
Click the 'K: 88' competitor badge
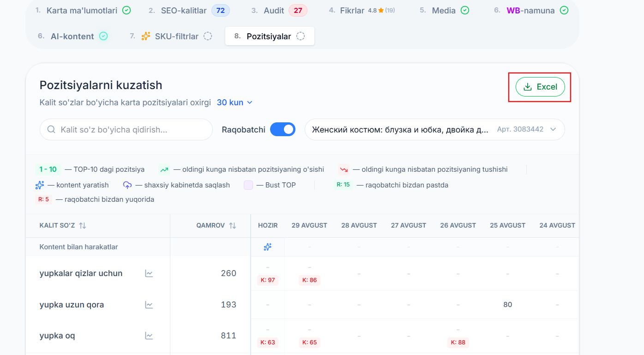click(458, 343)
